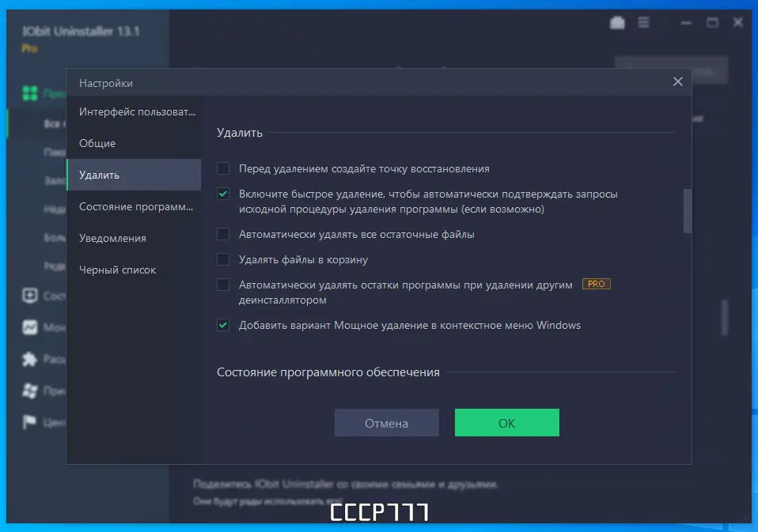Open the install monitor chart icon

pos(30,327)
